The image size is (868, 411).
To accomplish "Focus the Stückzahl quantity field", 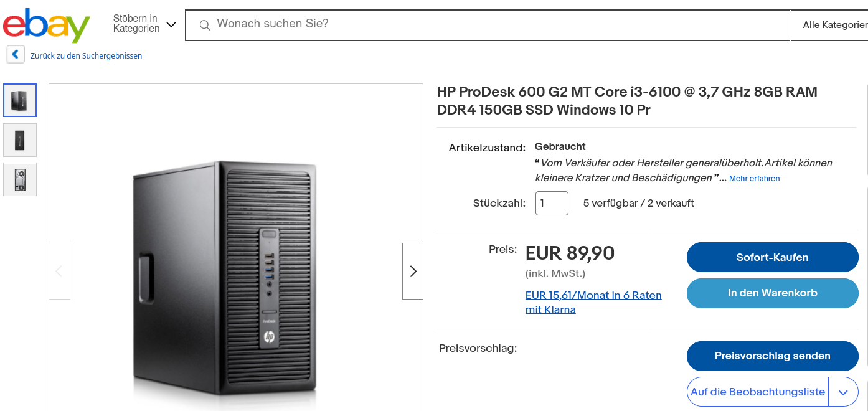I will (x=552, y=204).
